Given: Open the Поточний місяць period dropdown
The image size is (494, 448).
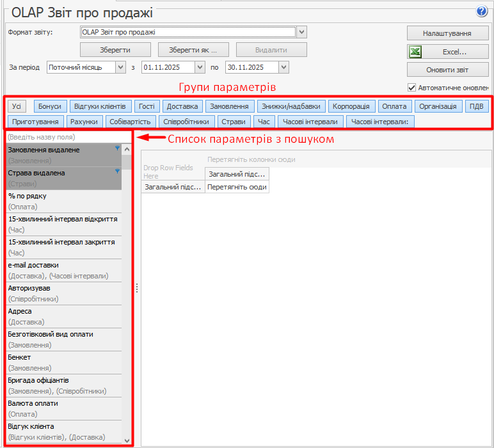Looking at the screenshot, I should click(120, 67).
